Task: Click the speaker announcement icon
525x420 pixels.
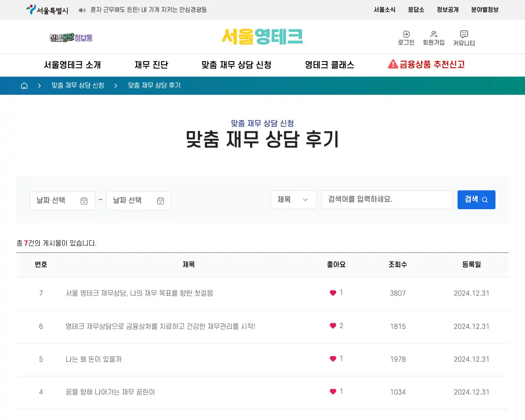Action: click(x=82, y=10)
